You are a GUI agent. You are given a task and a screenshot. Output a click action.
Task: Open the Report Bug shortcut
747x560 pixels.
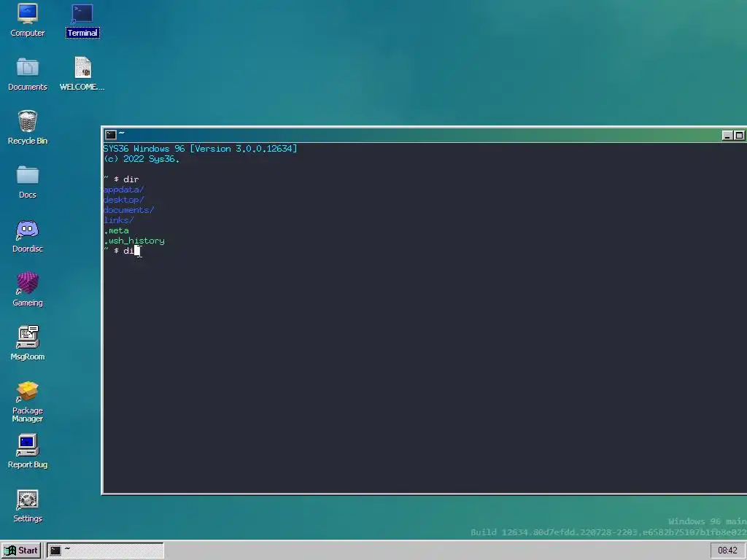pyautogui.click(x=28, y=451)
